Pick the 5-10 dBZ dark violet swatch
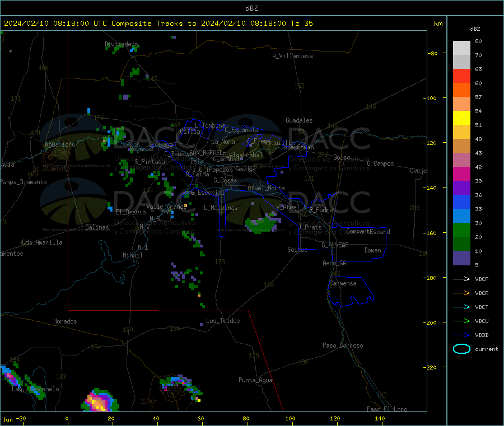The image size is (504, 426). (461, 258)
